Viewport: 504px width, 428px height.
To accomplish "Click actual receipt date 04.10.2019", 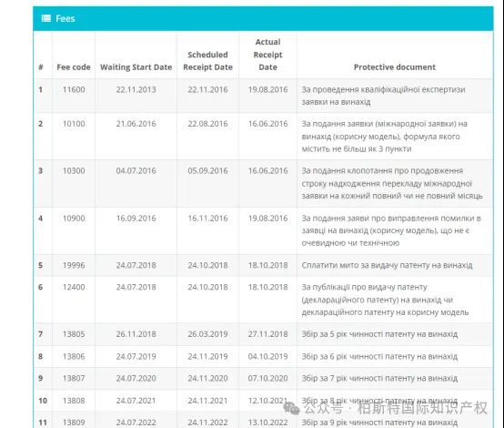I will [x=267, y=357].
